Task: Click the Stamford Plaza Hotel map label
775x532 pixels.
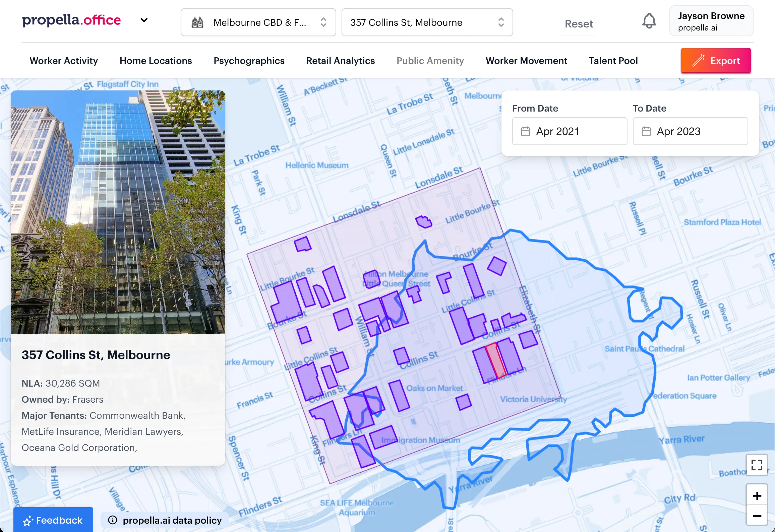Action: coord(722,222)
